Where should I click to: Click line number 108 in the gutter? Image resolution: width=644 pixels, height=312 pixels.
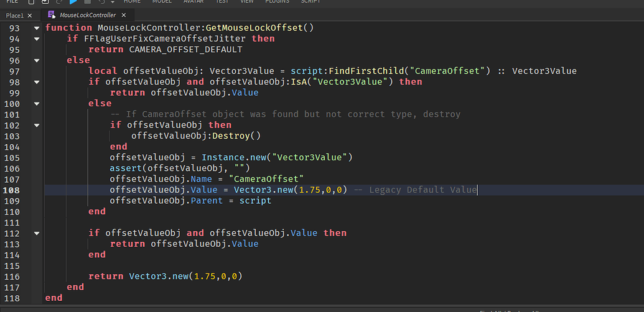pos(11,190)
